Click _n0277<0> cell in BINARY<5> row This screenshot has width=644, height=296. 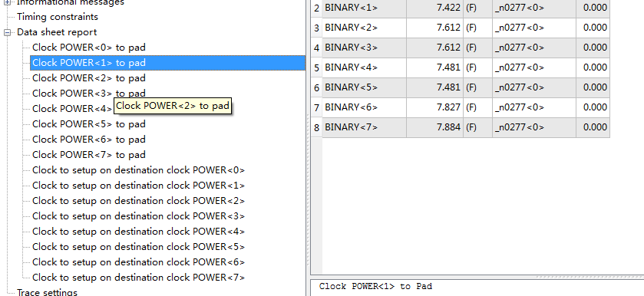534,87
